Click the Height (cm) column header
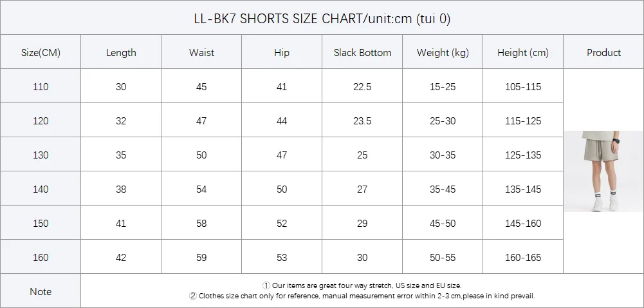This screenshot has width=644, height=308. tap(523, 53)
